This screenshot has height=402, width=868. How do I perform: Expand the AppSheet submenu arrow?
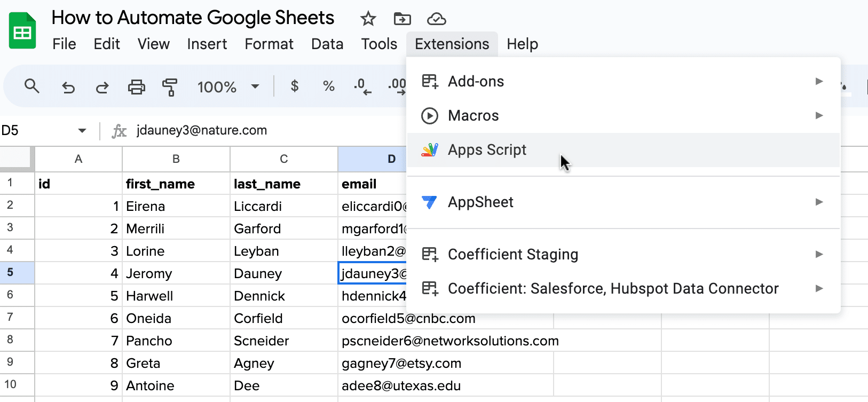click(x=819, y=202)
